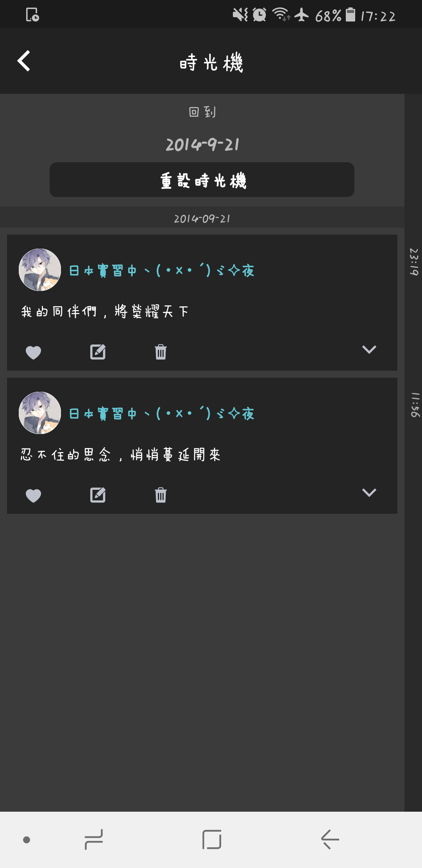Tap the back arrow beside 時光機 title
The height and width of the screenshot is (868, 422).
tap(24, 61)
